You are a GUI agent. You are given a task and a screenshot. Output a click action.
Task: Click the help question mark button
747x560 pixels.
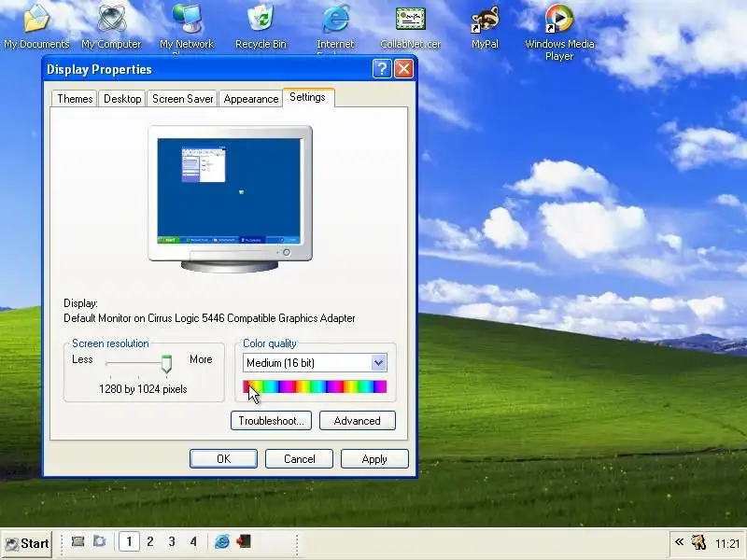pyautogui.click(x=382, y=69)
